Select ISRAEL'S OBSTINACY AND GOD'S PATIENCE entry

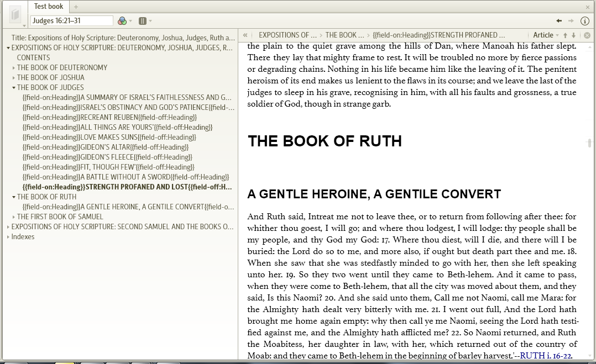click(128, 107)
